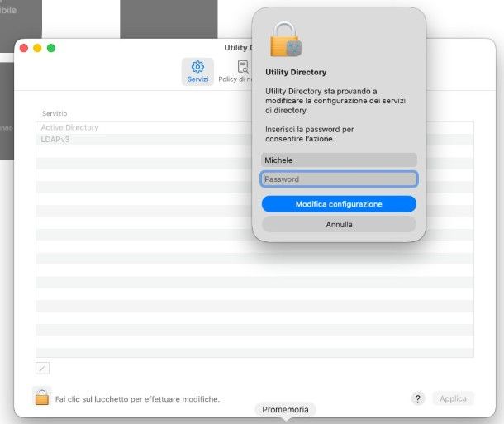
Task: Select the Servizi gear tab
Action: coord(197,71)
